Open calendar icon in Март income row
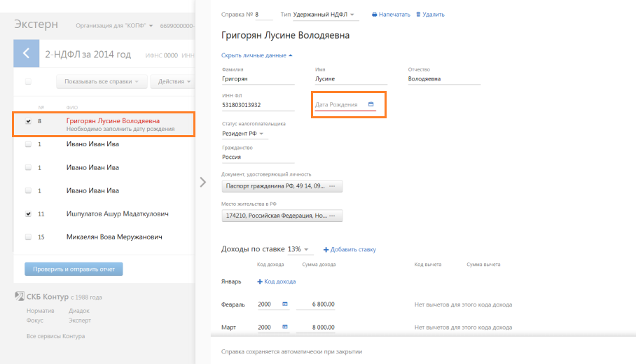This screenshot has width=636, height=364. pos(285,327)
